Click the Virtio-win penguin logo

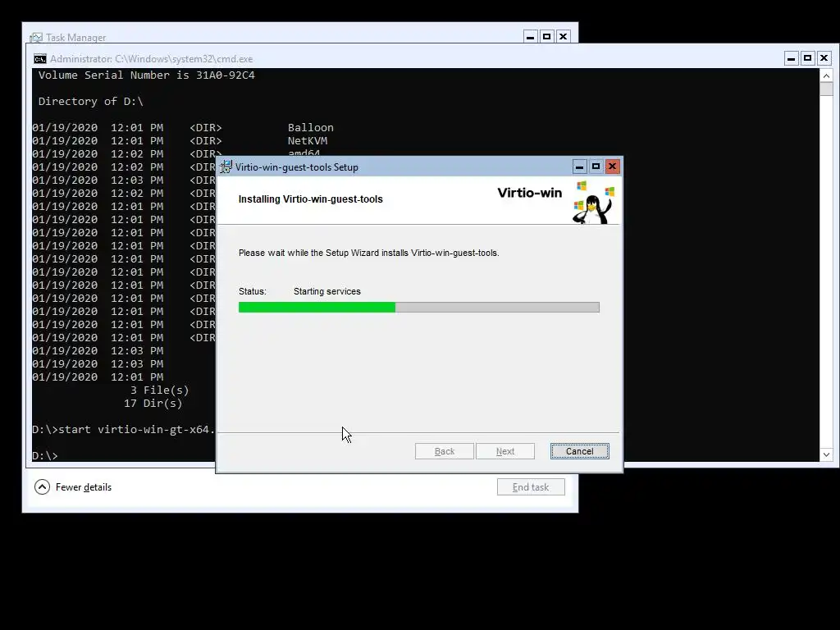point(594,202)
